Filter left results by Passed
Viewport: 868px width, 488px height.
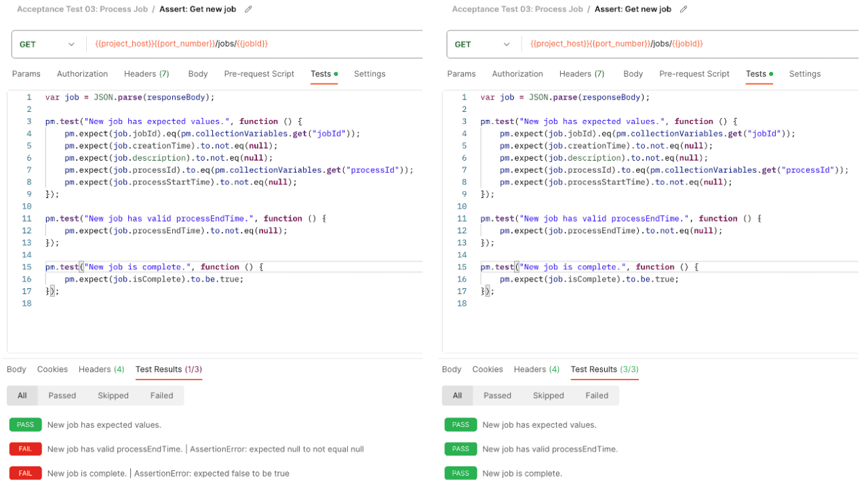pos(62,396)
